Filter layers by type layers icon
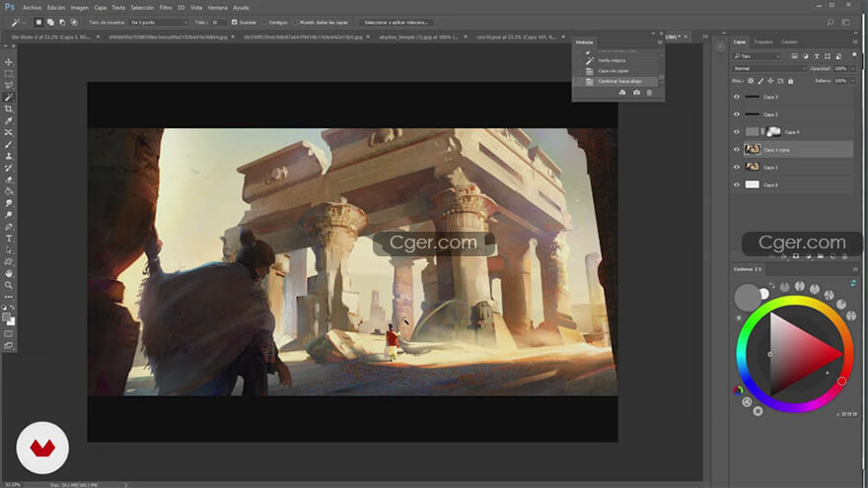 coord(817,56)
